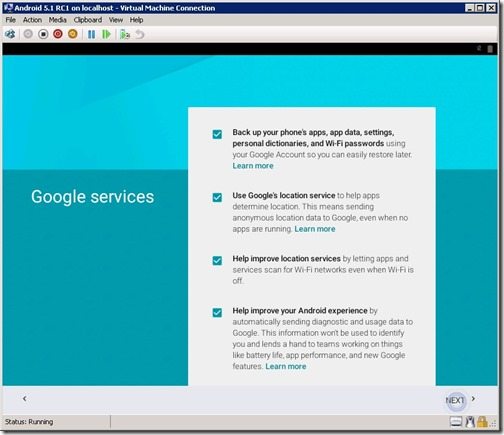
Task: Open the Clipboard menu
Action: click(x=88, y=20)
